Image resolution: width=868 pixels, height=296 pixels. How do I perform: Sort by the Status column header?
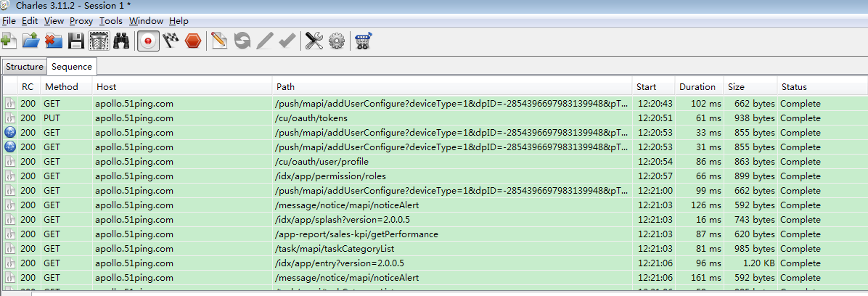[x=822, y=87]
